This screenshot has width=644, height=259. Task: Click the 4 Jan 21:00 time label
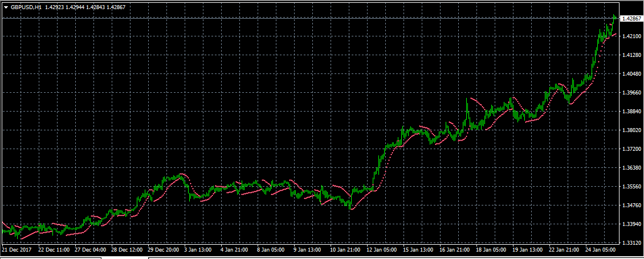[x=235, y=249]
